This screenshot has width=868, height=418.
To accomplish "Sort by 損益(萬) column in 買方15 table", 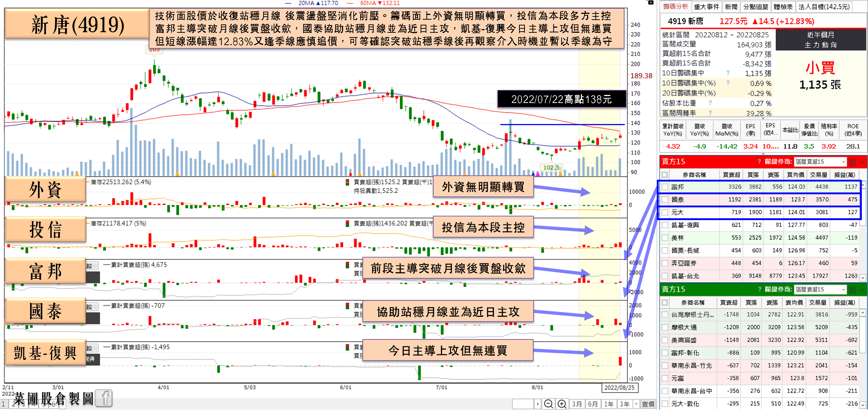I will [844, 175].
